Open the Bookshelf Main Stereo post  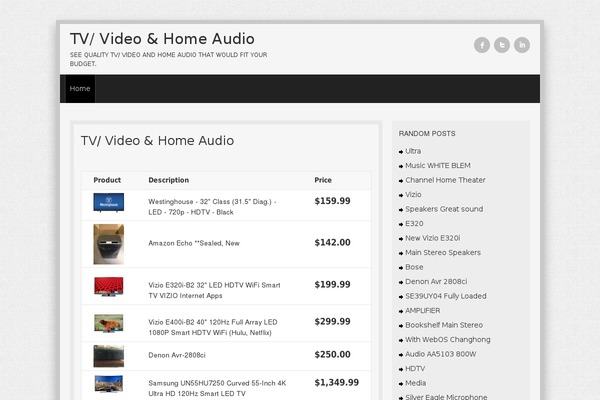click(x=444, y=325)
